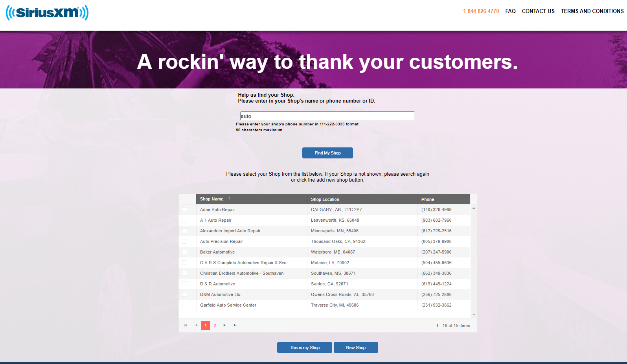Click phone number (140) 320-4999
This screenshot has width=627, height=364.
coord(436,210)
